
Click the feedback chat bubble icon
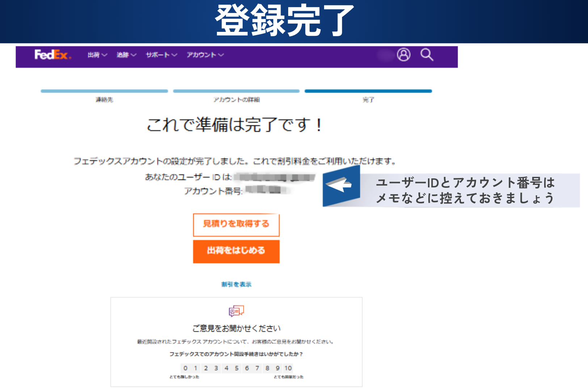(x=236, y=311)
